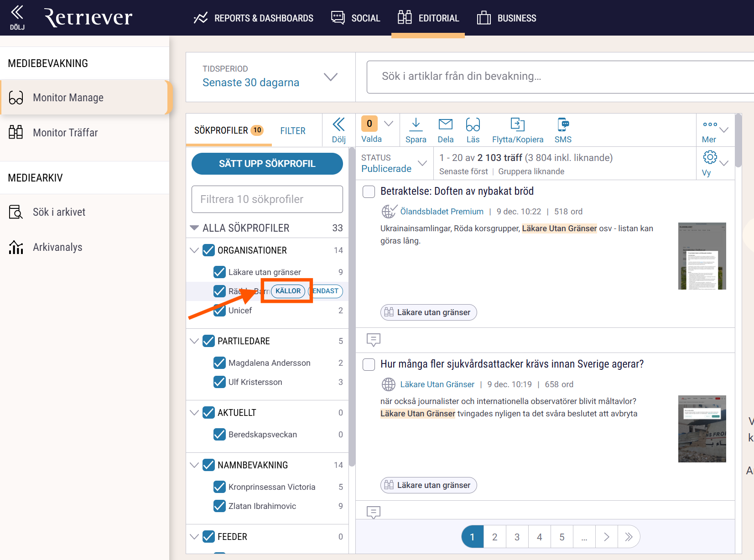754x560 pixels.
Task: Open the Editorial menu
Action: click(428, 18)
